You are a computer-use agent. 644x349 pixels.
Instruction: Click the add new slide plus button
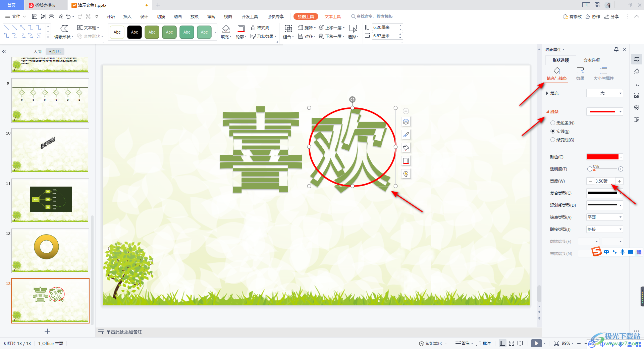[x=47, y=331]
